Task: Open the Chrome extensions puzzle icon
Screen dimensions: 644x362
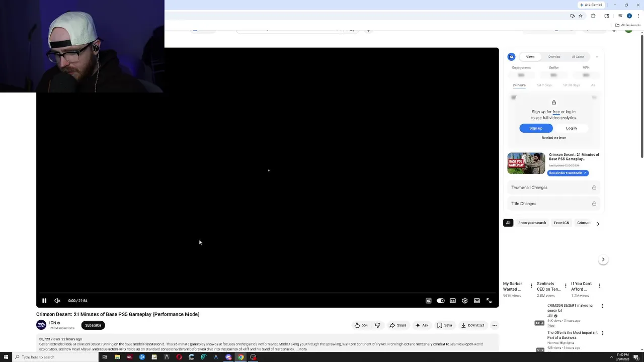Action: click(593, 16)
